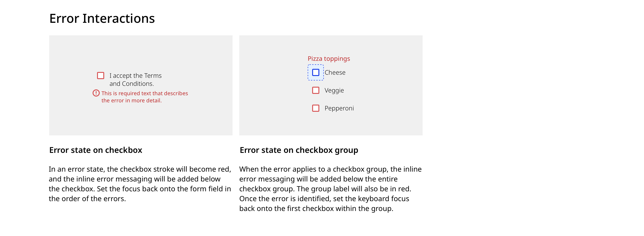Click the line starting "When the error applies"
644x236 pixels.
330,169
